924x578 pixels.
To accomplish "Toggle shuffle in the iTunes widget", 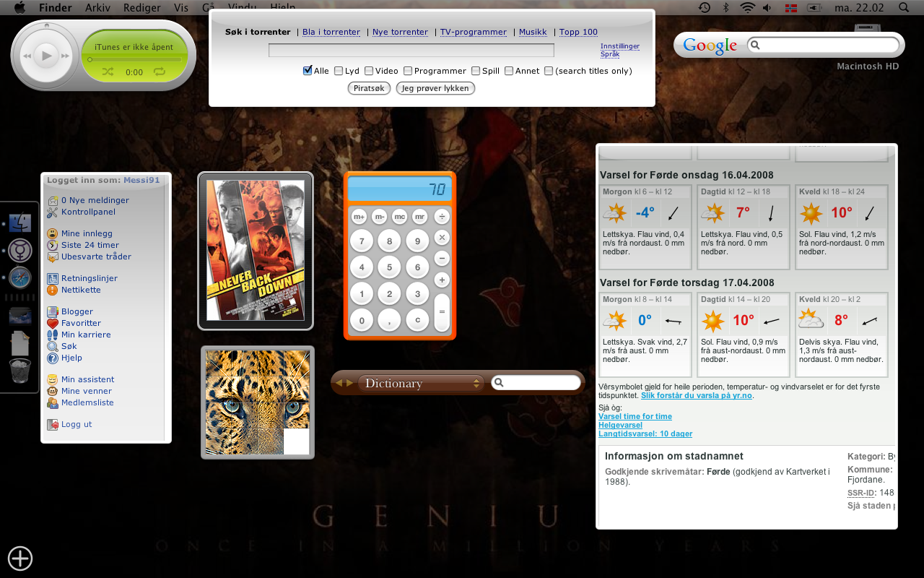I will [x=108, y=72].
